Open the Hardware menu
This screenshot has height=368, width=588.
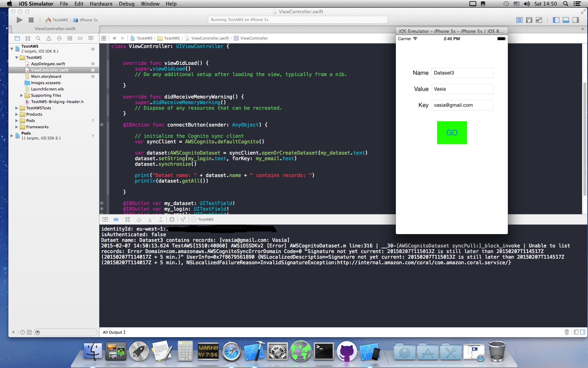[x=101, y=4]
